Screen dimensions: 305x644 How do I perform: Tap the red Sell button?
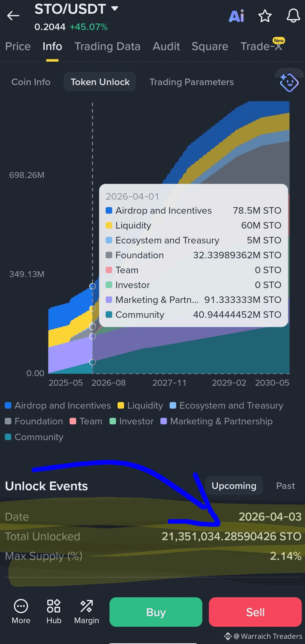point(255,612)
